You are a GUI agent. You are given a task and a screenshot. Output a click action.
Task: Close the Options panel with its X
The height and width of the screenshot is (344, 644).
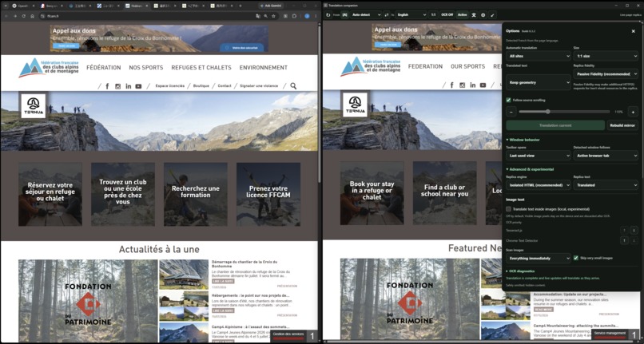[633, 31]
